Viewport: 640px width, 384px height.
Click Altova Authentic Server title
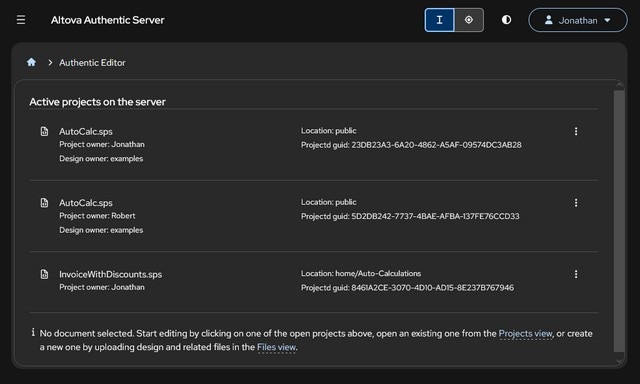tap(108, 20)
